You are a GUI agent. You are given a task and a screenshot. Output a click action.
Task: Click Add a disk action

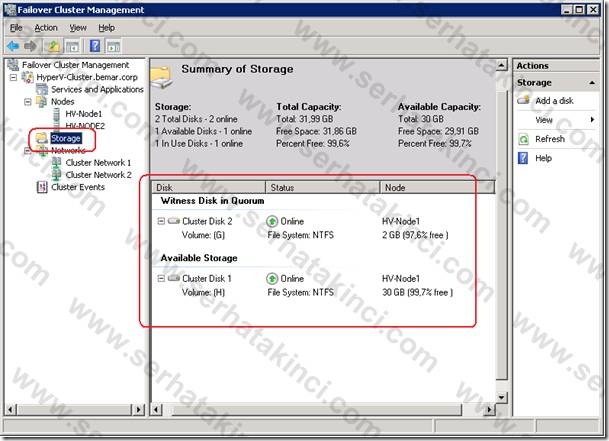554,101
